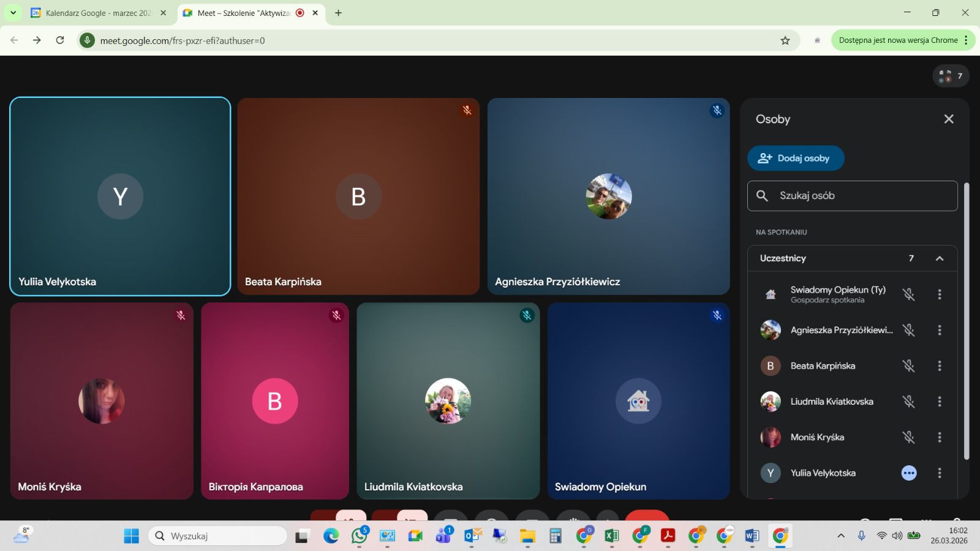Click the participant count icon at top right
This screenshot has width=980, height=551.
(950, 76)
